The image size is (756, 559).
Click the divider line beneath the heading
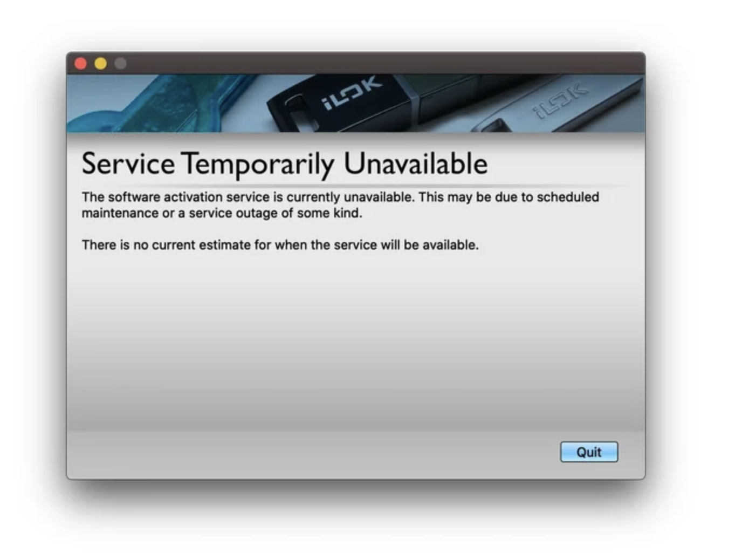point(355,186)
